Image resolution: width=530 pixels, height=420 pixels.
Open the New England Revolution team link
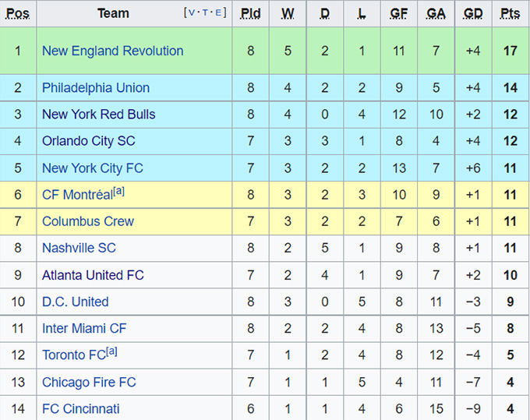pyautogui.click(x=112, y=51)
